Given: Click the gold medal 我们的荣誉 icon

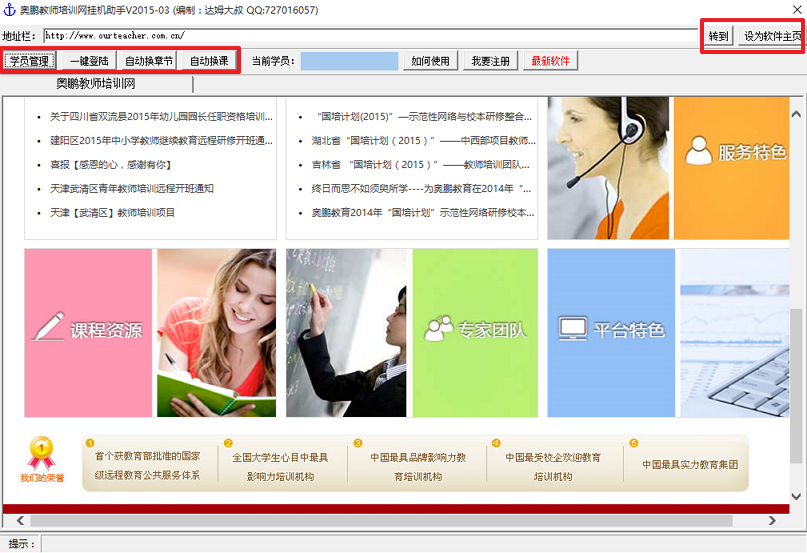Looking at the screenshot, I should point(42,453).
